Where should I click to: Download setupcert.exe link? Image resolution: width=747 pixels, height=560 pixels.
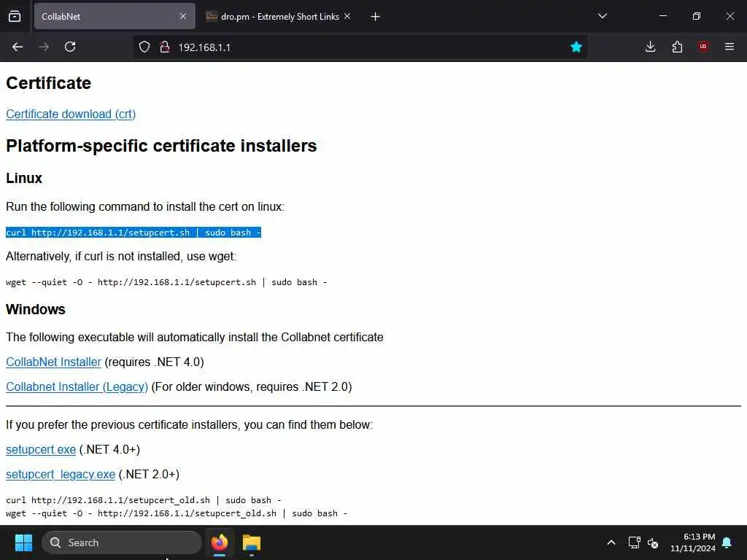click(x=41, y=449)
